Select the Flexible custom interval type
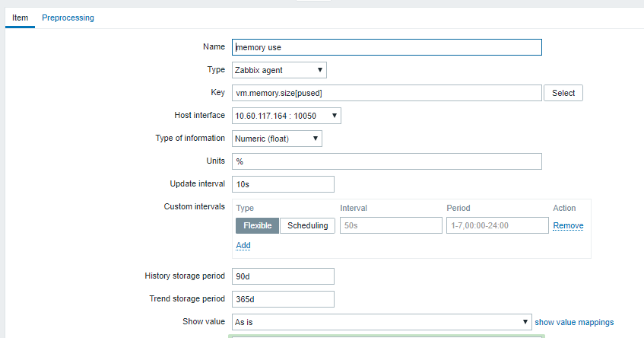Image resolution: width=644 pixels, height=338 pixels. 257,225
